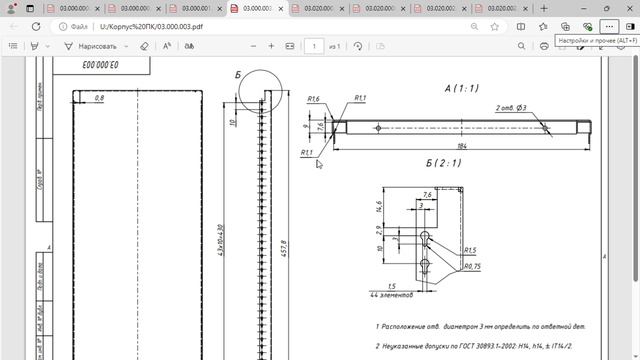Viewport: 640px width, 360px height.
Task: Click the vertical scrollbar thumb
Action: [636, 168]
